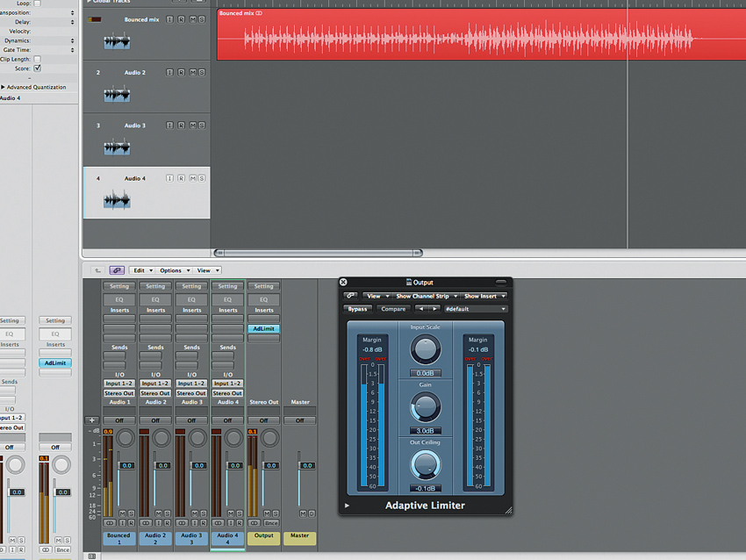Click the Audio 2 waveform track icon
Screen dimensions: 746x560
pyautogui.click(x=118, y=95)
